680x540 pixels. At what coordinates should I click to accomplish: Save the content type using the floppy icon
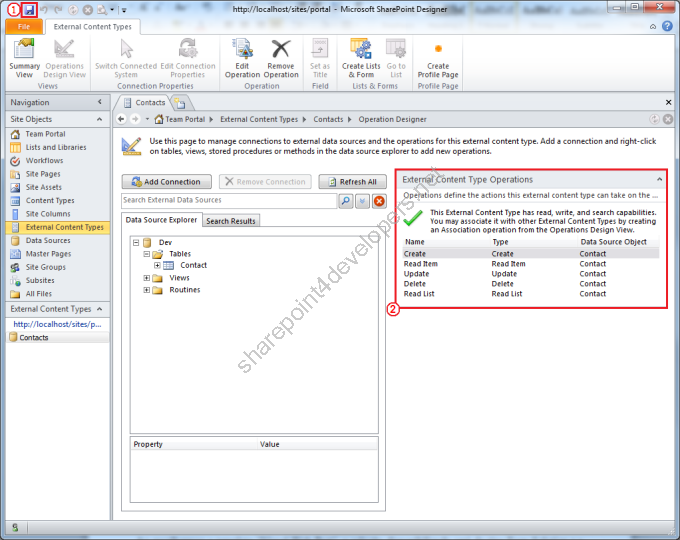click(x=29, y=10)
